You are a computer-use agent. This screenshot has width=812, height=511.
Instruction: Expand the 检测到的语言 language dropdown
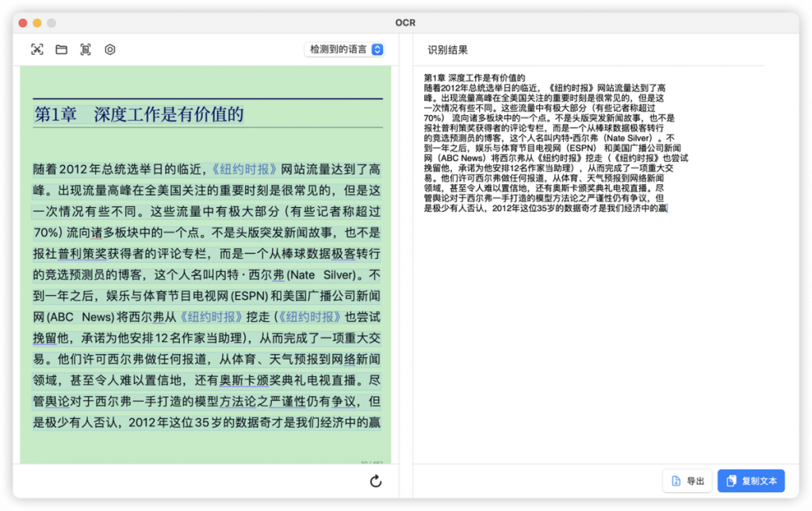(x=345, y=49)
